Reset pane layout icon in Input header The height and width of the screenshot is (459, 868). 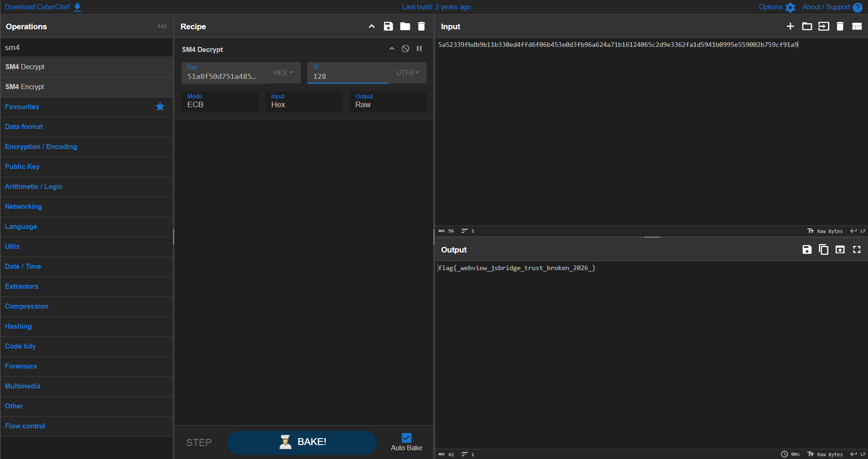point(857,26)
